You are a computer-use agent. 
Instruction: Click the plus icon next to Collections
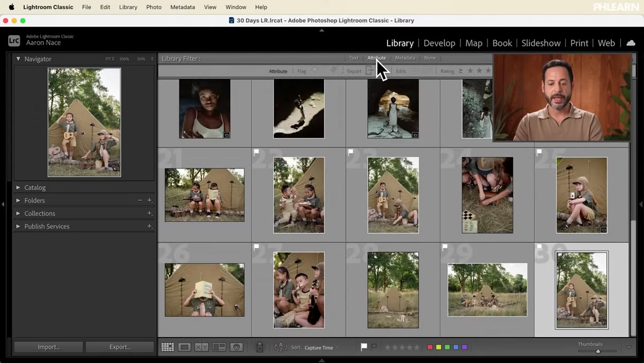tap(150, 213)
